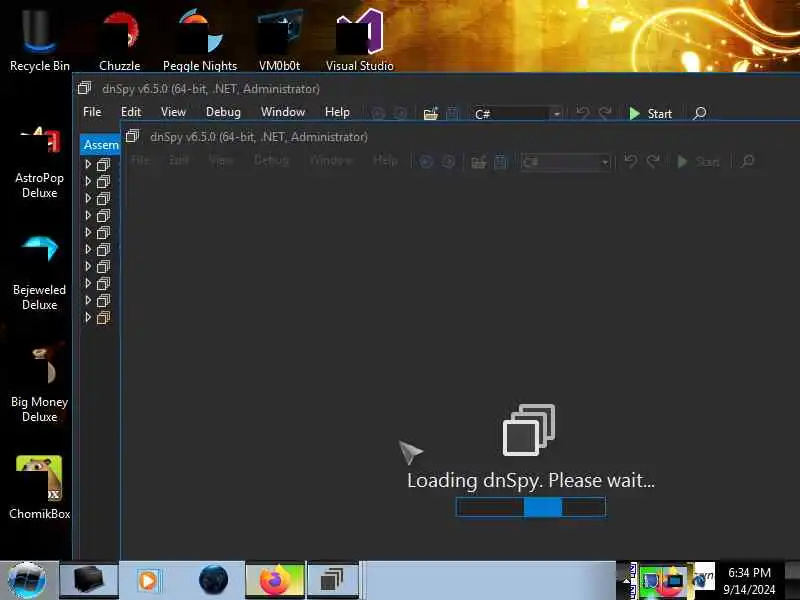Open the Recycle Bin desktop icon

(39, 40)
